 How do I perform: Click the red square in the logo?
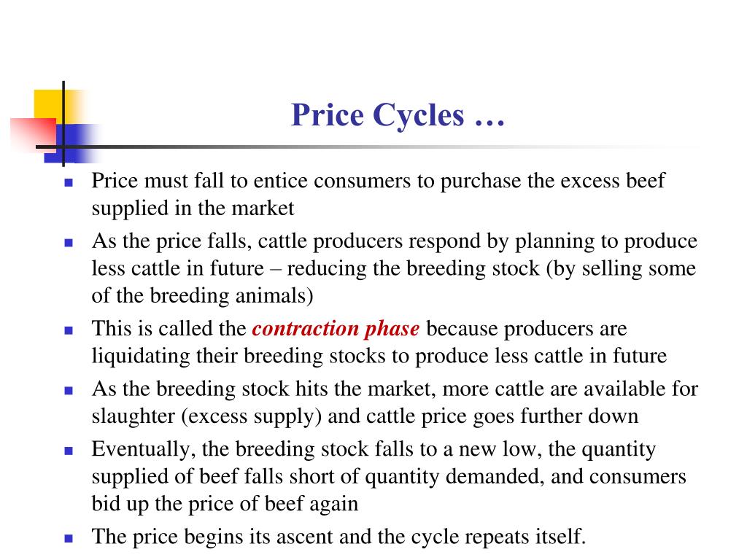[x=32, y=135]
